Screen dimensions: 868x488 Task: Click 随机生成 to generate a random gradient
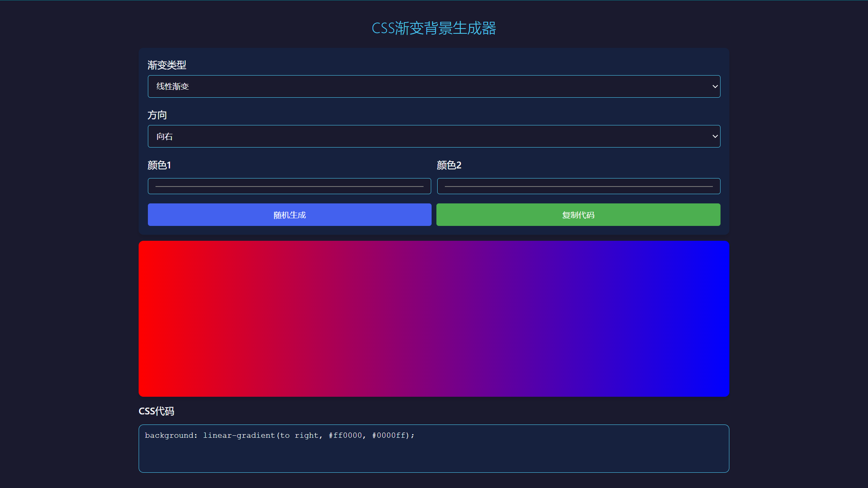pyautogui.click(x=289, y=215)
